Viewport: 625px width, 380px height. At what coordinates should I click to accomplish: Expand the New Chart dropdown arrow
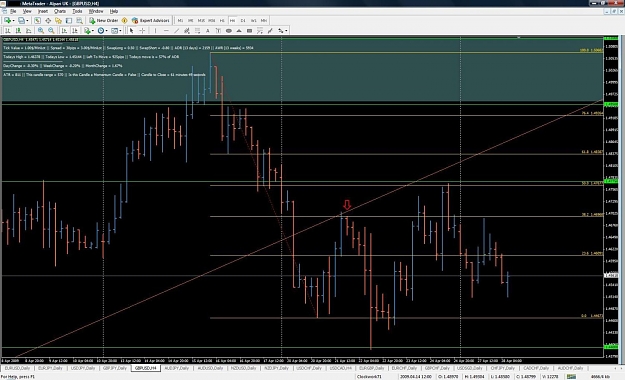click(x=14, y=21)
